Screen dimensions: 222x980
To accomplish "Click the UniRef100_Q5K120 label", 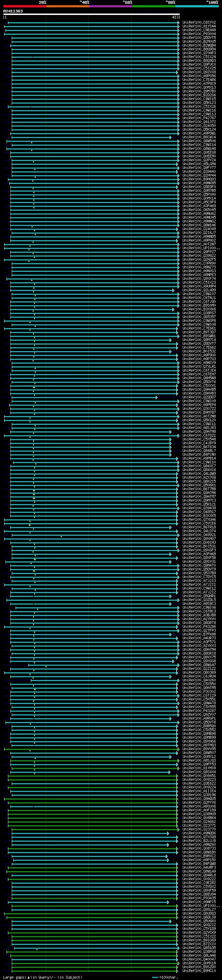I will [x=199, y=420].
